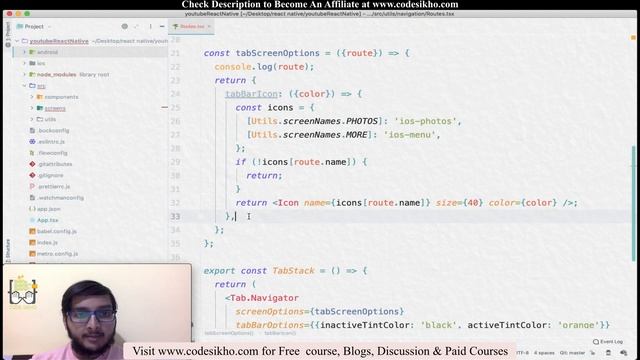Hide the Project panel with minus icon

pyautogui.click(x=162, y=27)
